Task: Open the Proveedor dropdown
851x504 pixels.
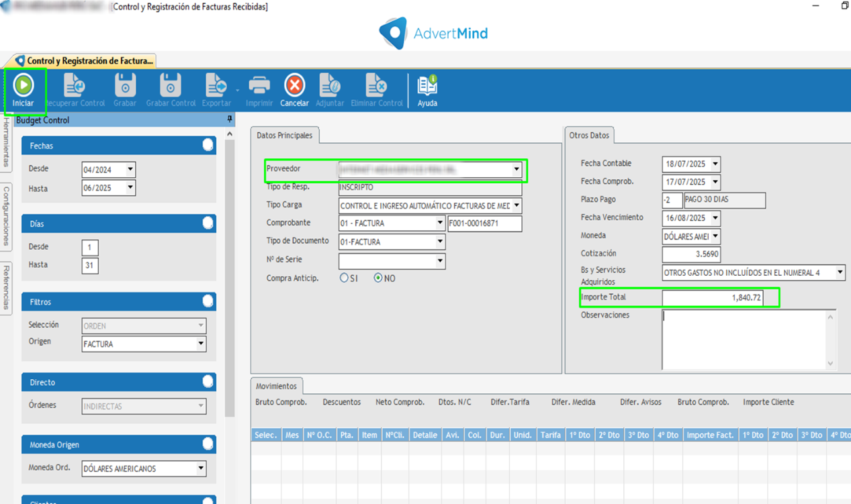Action: pos(517,169)
